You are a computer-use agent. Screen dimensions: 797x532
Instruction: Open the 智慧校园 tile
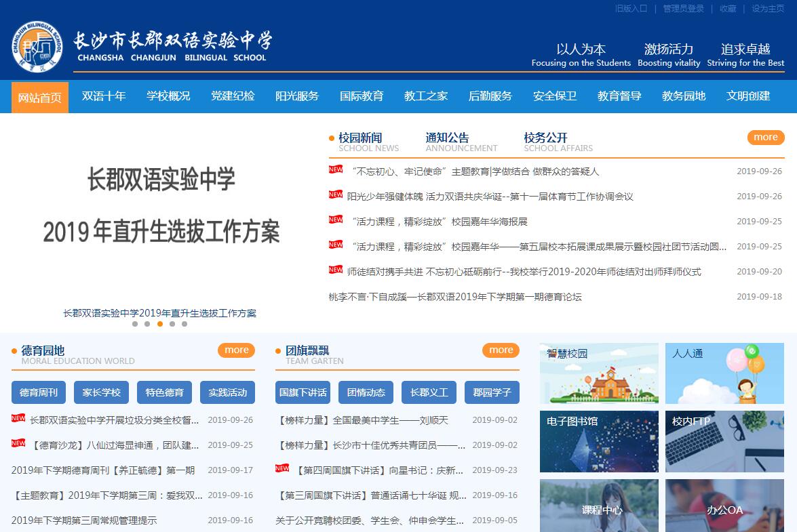[x=599, y=373]
